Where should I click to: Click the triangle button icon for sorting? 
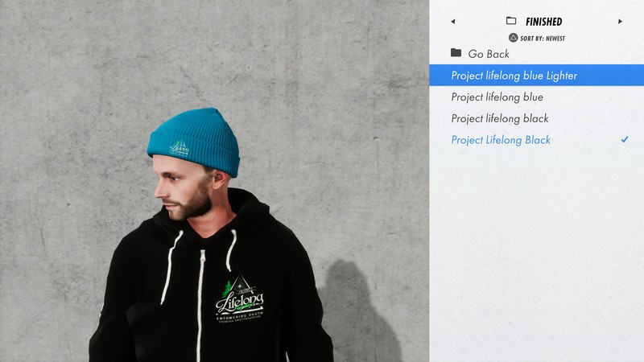(513, 38)
